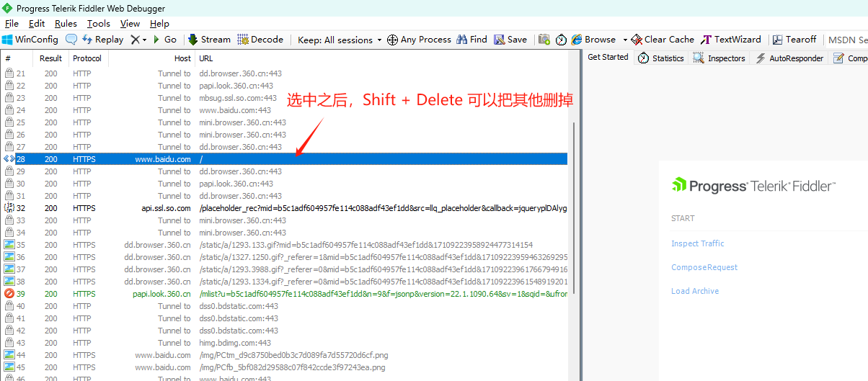
Task: Open the Help menu
Action: [x=159, y=24]
